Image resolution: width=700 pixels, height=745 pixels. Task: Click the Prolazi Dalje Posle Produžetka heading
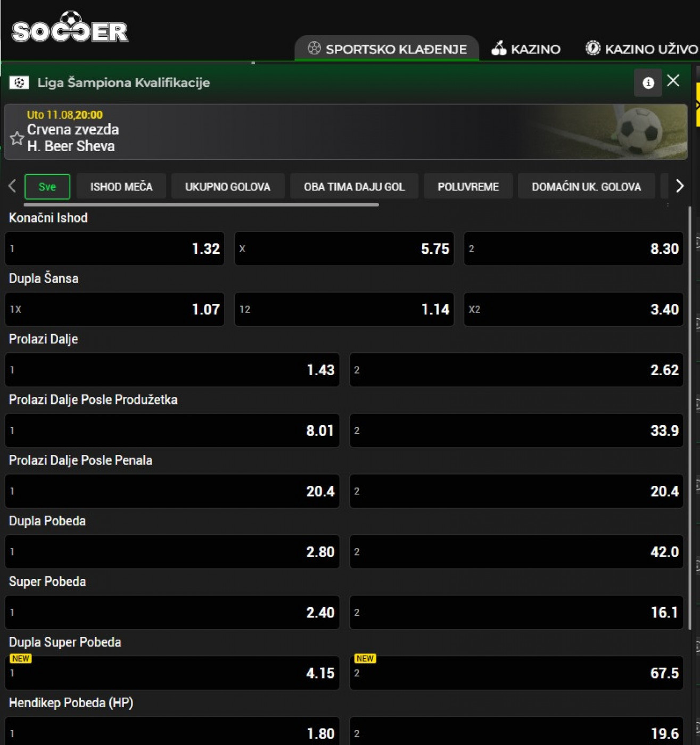pos(93,400)
